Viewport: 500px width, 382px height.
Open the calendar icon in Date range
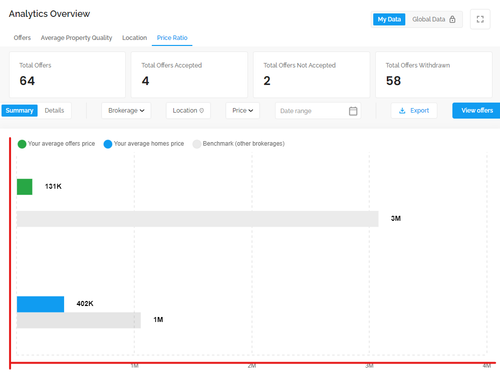coord(353,111)
